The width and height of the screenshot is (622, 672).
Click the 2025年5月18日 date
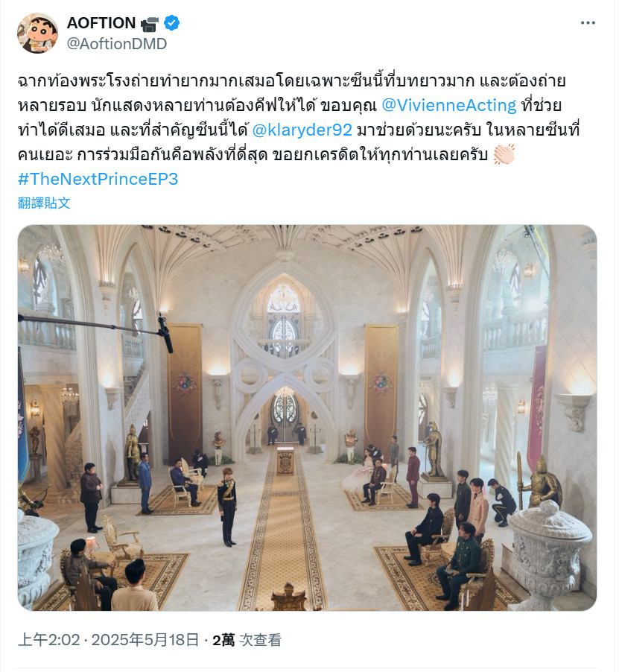click(x=145, y=640)
